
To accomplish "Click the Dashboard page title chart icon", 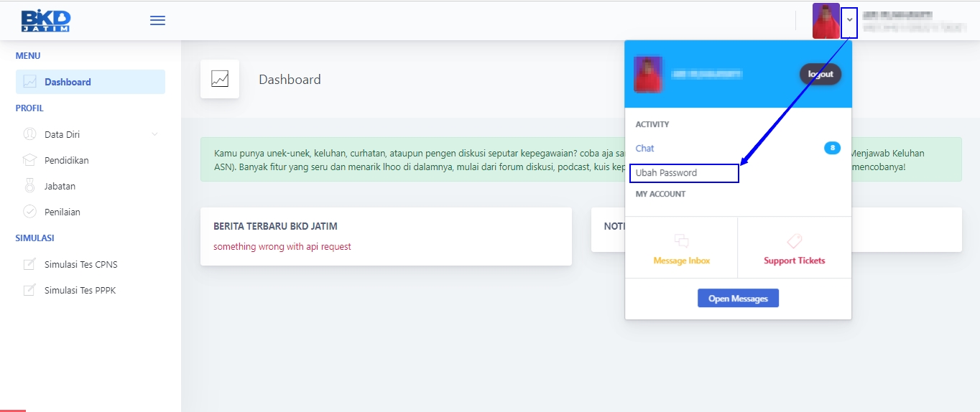I will point(220,79).
